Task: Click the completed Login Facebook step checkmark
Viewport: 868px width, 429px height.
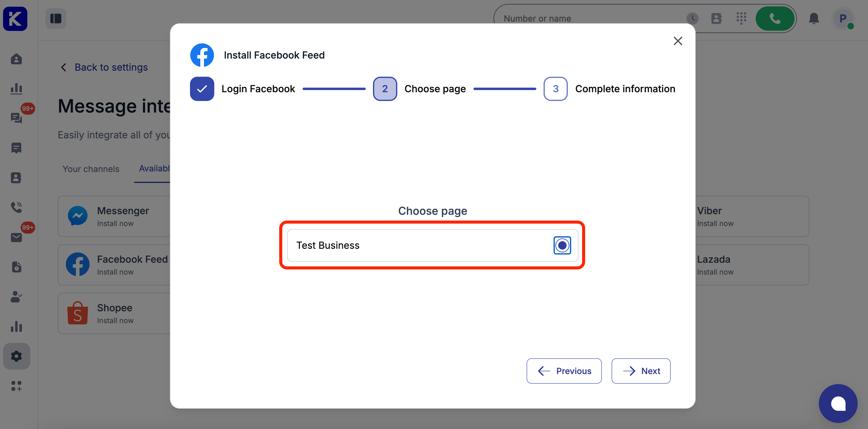Action: coord(202,89)
